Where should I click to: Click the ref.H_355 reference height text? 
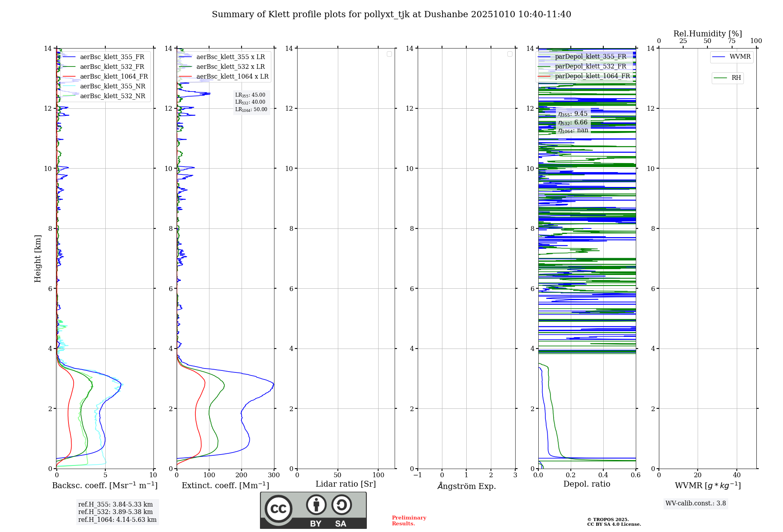[115, 505]
